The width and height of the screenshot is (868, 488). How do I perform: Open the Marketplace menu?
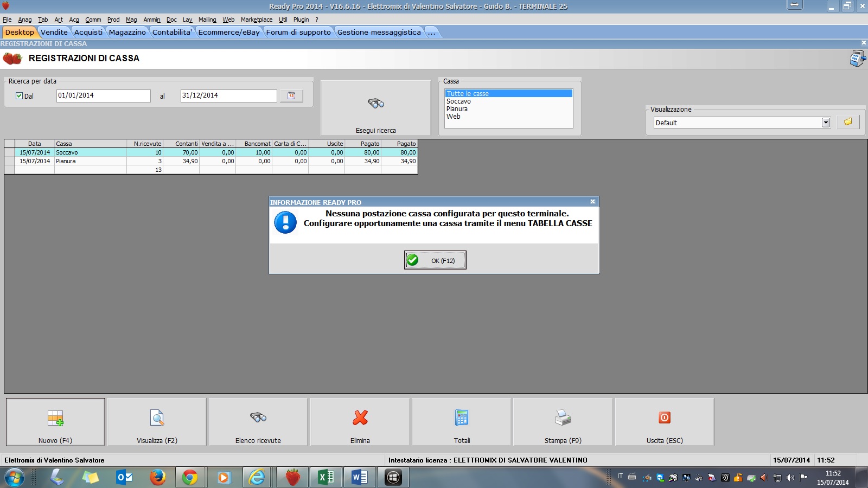[257, 20]
